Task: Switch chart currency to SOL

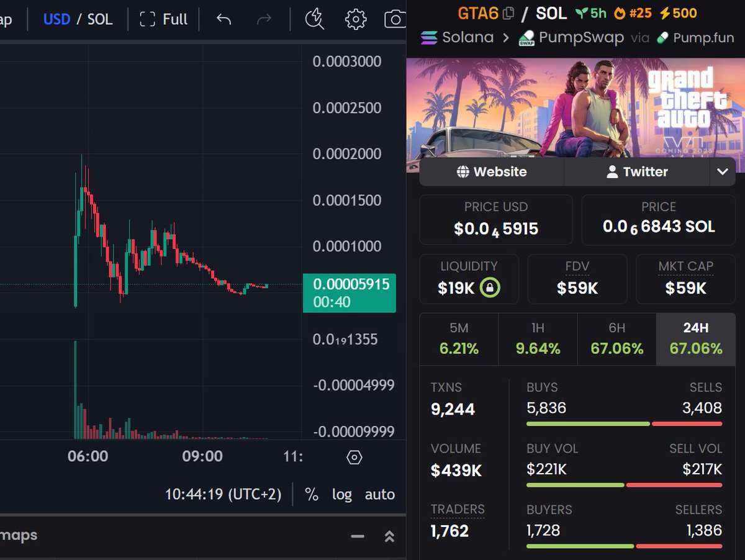Action: (x=100, y=19)
